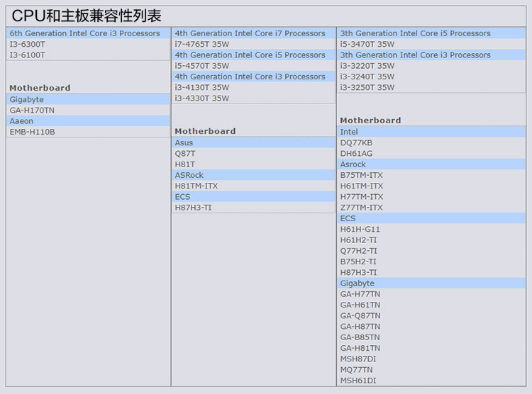This screenshot has width=532, height=394.
Task: Select the 4th Generation Intel Core i7 Processors header
Action: click(x=253, y=33)
